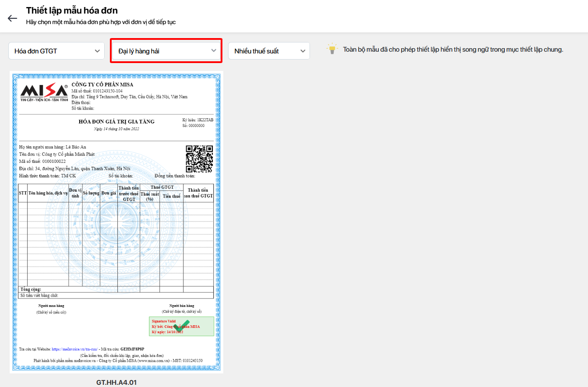Screen dimensions: 588x387
Task: Select the GT.HH.A4.01 template label
Action: coord(116,382)
